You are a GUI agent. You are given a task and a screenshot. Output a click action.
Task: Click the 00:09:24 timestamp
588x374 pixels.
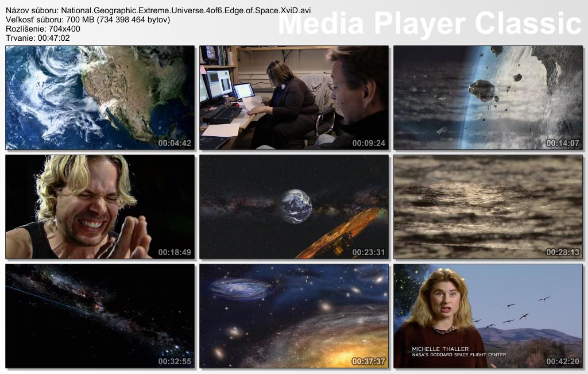[x=369, y=143]
